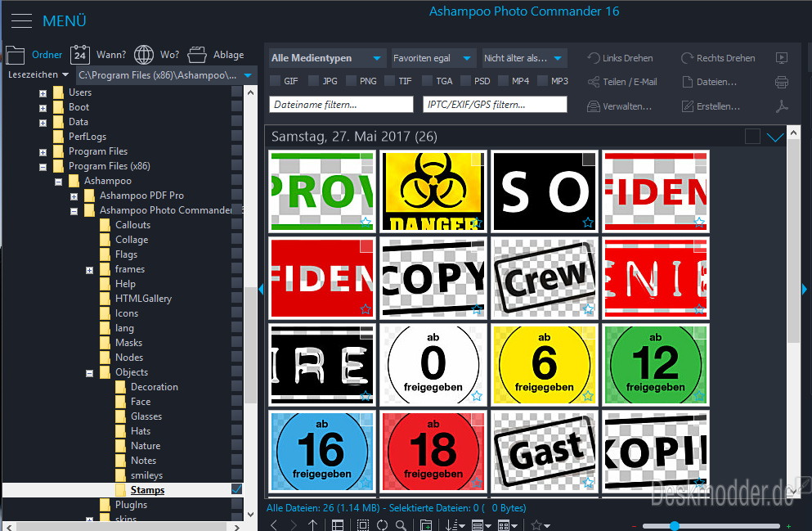Click Rechts Drehen rotate right
The height and width of the screenshot is (531, 812).
point(718,58)
